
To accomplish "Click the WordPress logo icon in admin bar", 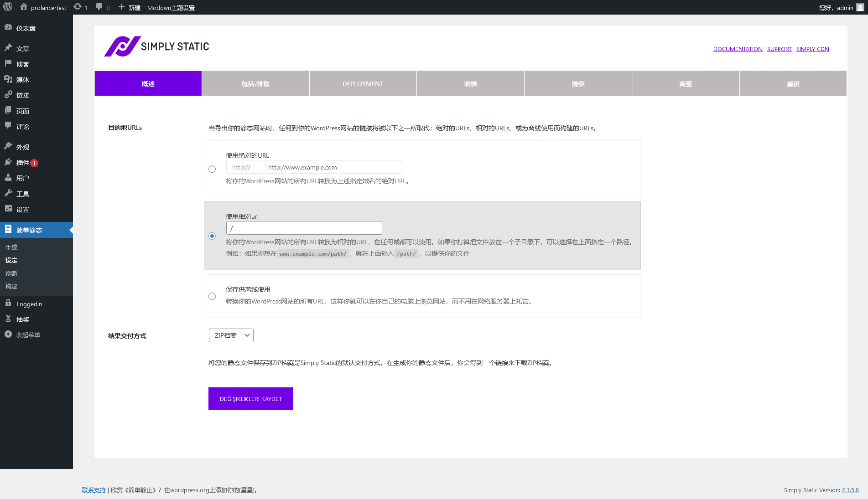I will click(8, 7).
